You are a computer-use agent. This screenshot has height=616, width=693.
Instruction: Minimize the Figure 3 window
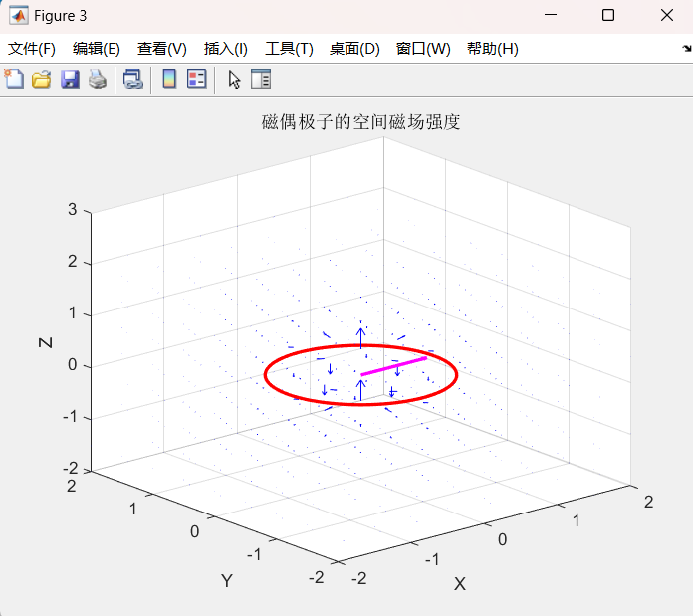(551, 16)
